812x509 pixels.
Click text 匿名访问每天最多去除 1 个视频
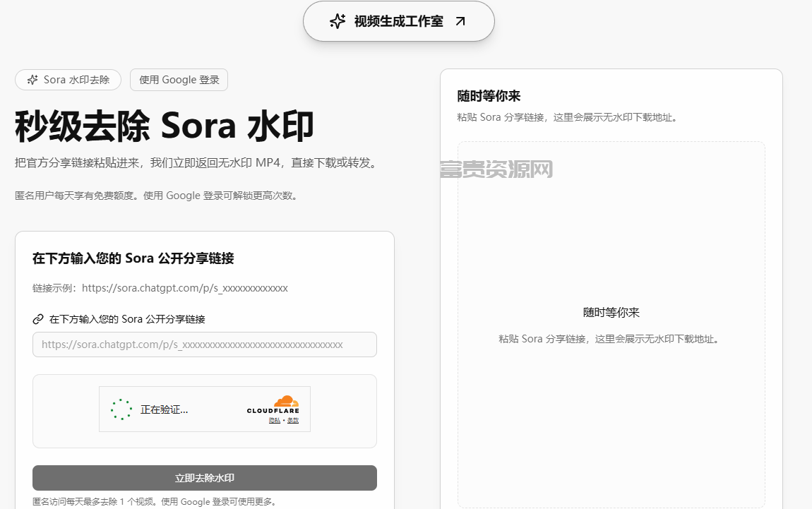pyautogui.click(x=93, y=501)
